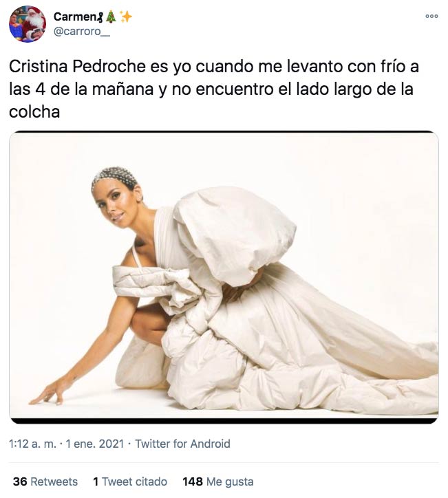Image resolution: width=448 pixels, height=498 pixels.
Task: View the 1 Tweet citado list
Action: 130,481
